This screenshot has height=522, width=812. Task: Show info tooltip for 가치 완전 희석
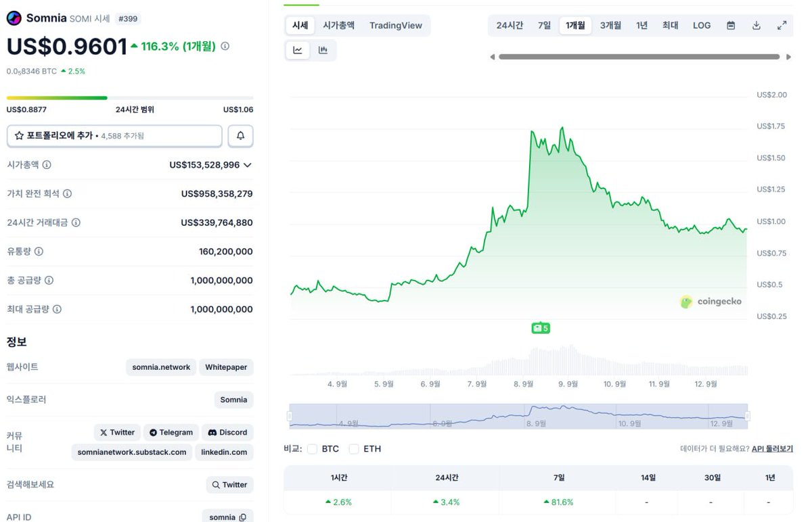[67, 194]
